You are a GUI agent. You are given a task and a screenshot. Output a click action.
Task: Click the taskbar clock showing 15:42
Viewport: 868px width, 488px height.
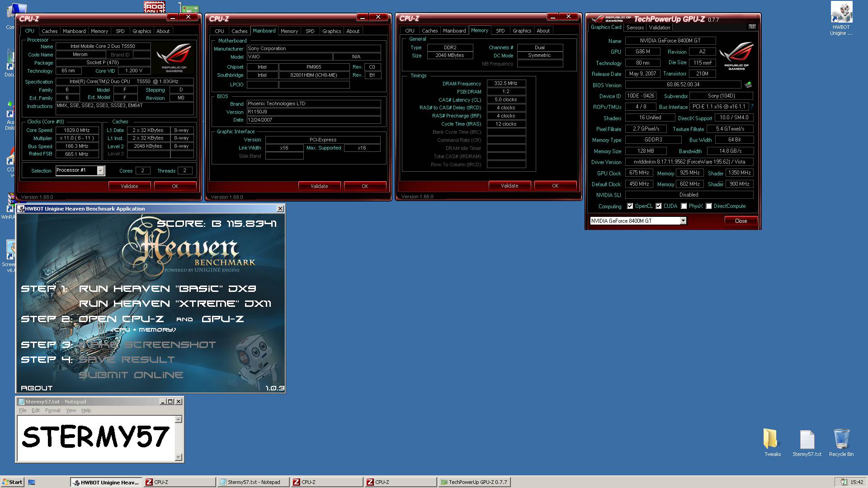click(x=856, y=482)
